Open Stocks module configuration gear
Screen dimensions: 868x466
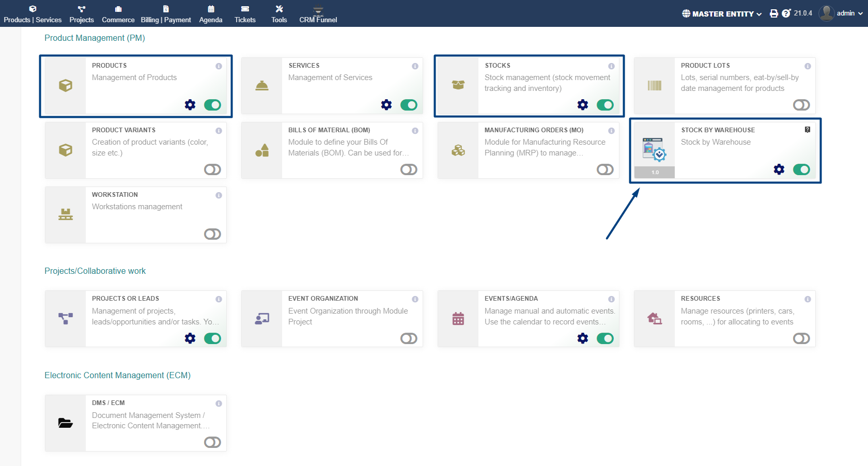[583, 105]
